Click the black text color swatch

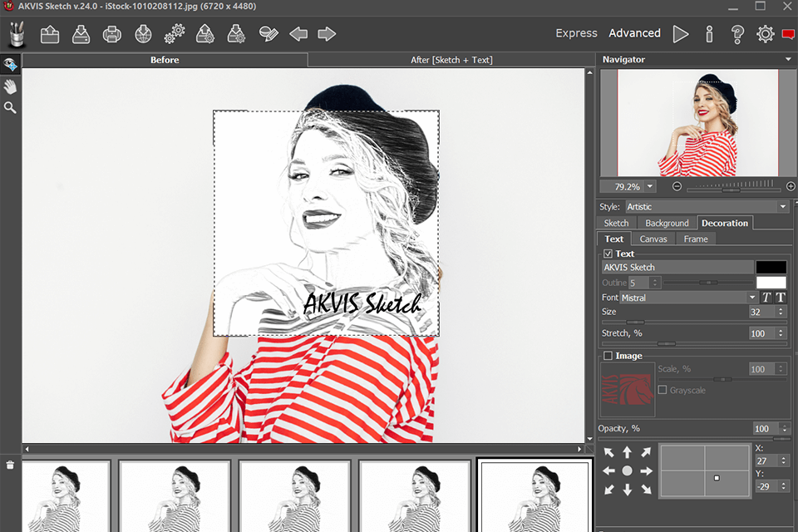[x=771, y=268]
